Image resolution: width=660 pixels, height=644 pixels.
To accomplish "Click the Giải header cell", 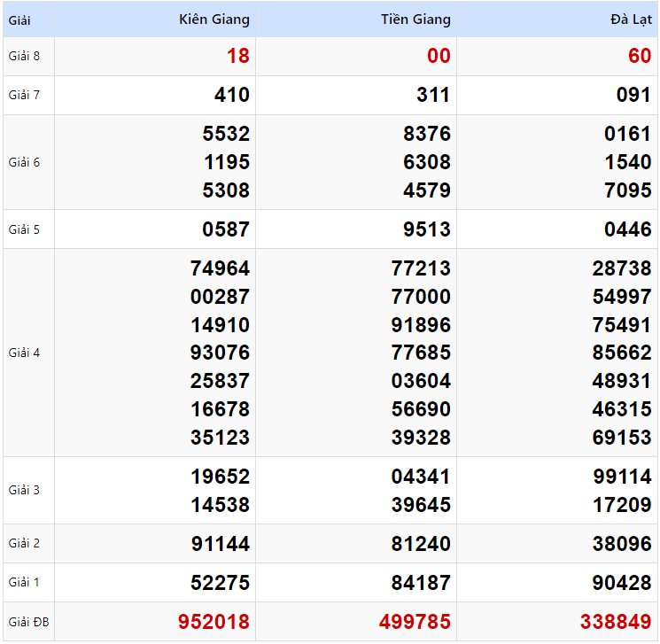I will click(x=19, y=19).
